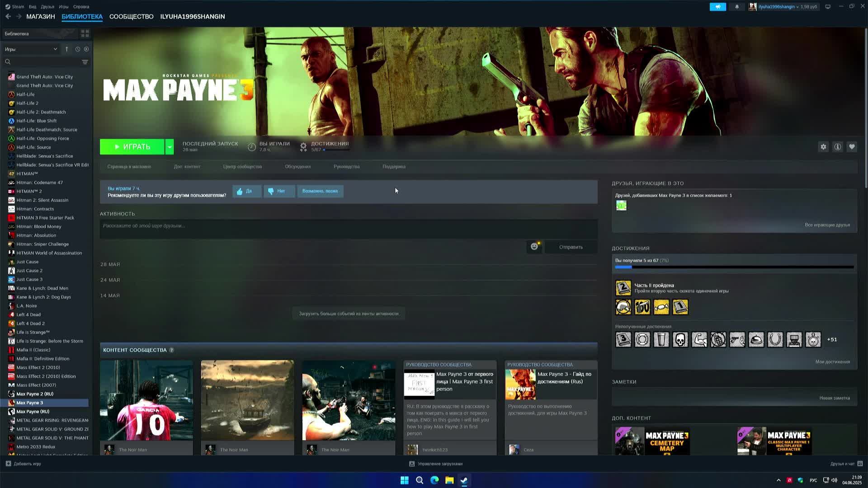Recommend the game with Да
Screen dimensions: 868x488
tap(247, 191)
